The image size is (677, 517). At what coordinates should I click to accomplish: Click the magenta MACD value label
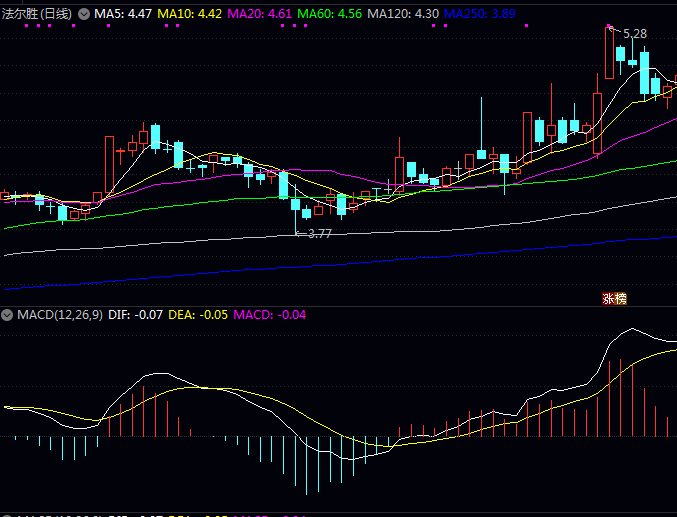tap(270, 315)
